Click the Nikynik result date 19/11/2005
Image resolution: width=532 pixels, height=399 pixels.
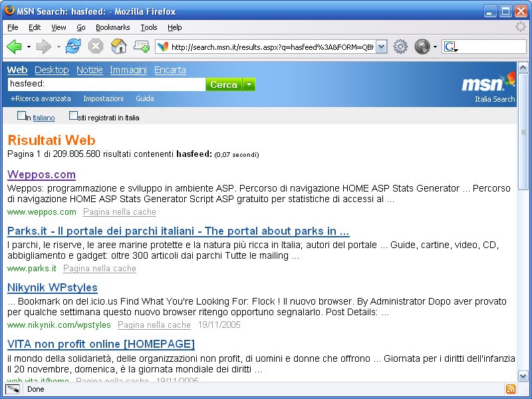219,325
